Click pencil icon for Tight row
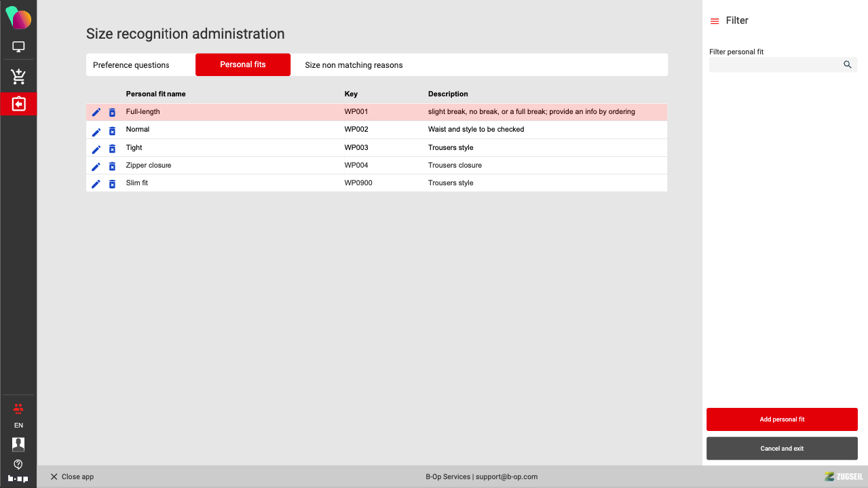The image size is (868, 488). tap(96, 149)
